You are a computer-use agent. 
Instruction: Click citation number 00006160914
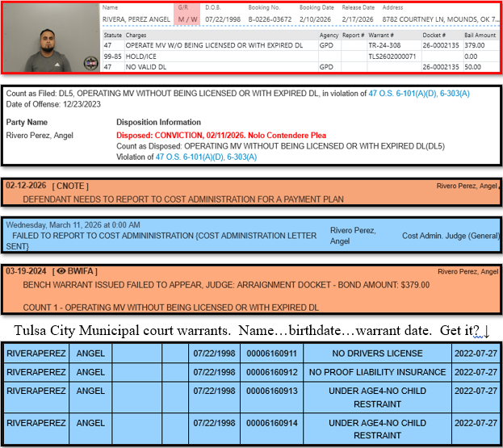272,423
